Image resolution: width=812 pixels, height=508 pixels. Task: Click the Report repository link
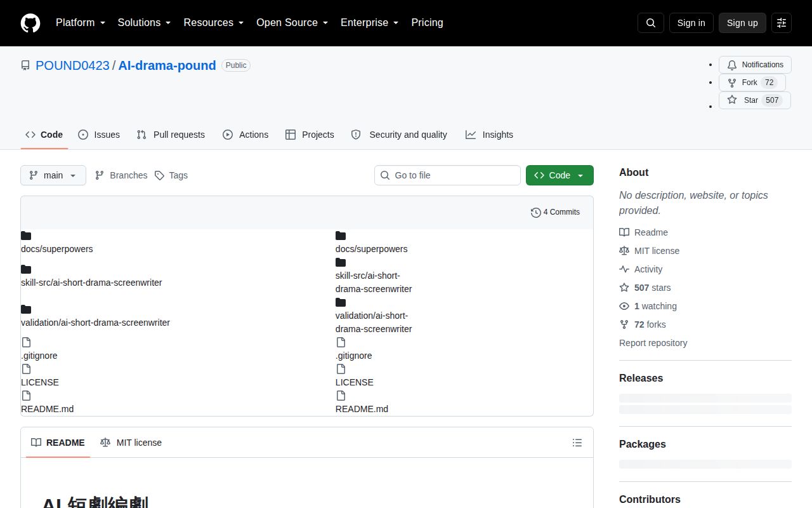pos(653,343)
